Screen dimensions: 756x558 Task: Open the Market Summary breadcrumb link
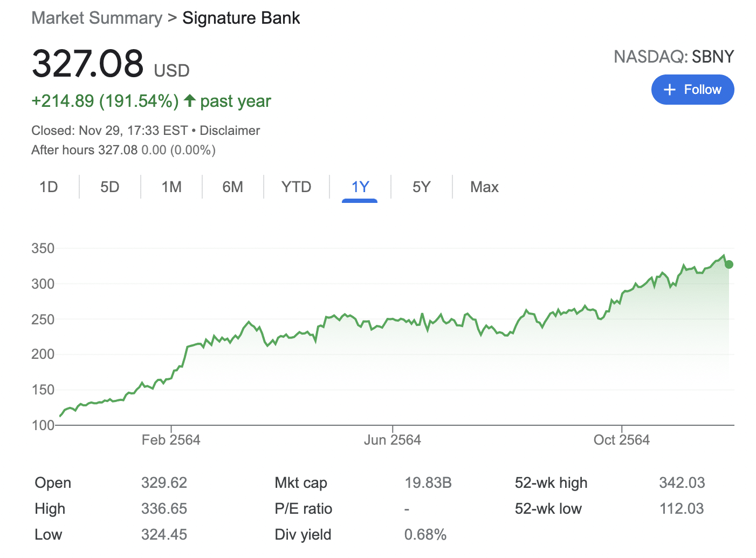97,18
